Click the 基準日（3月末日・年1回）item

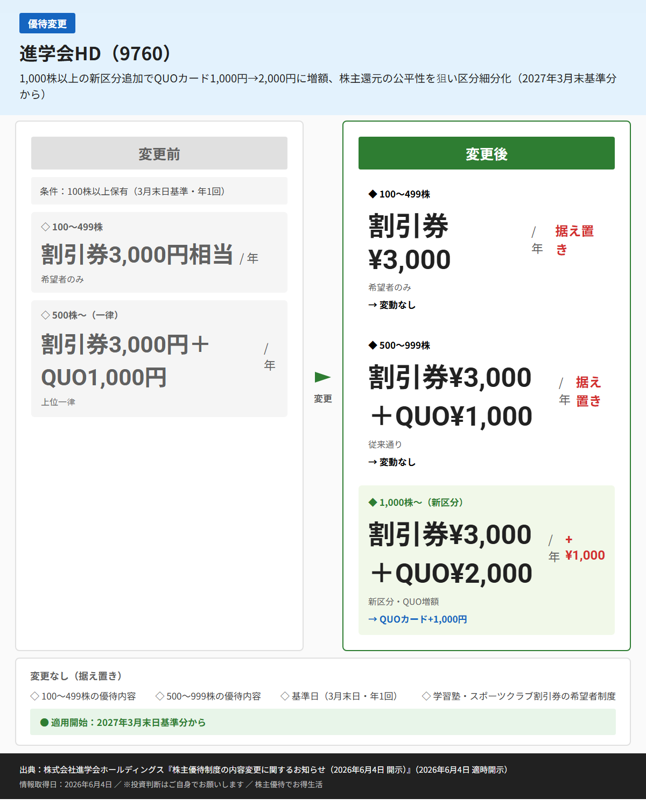341,696
